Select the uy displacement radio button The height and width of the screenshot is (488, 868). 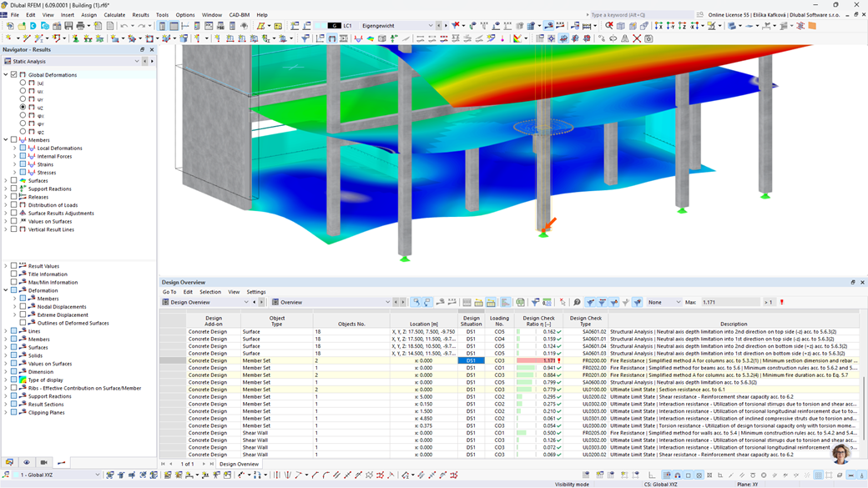[x=23, y=98]
